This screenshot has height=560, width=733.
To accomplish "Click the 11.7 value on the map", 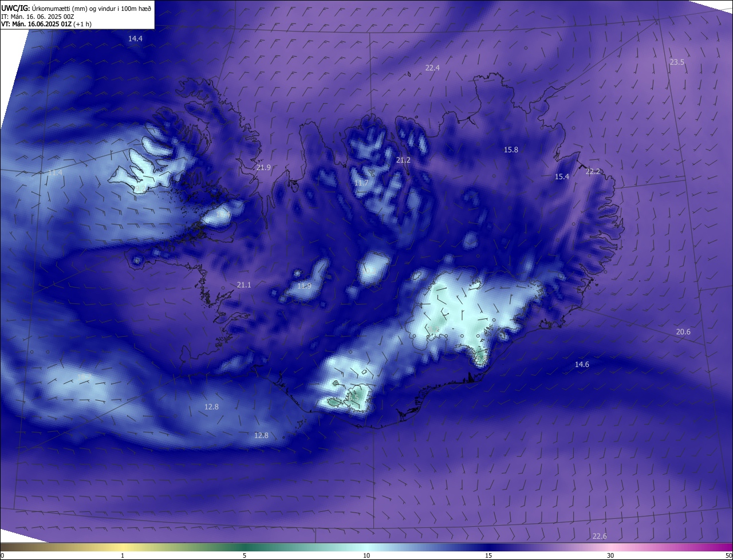I will [361, 183].
